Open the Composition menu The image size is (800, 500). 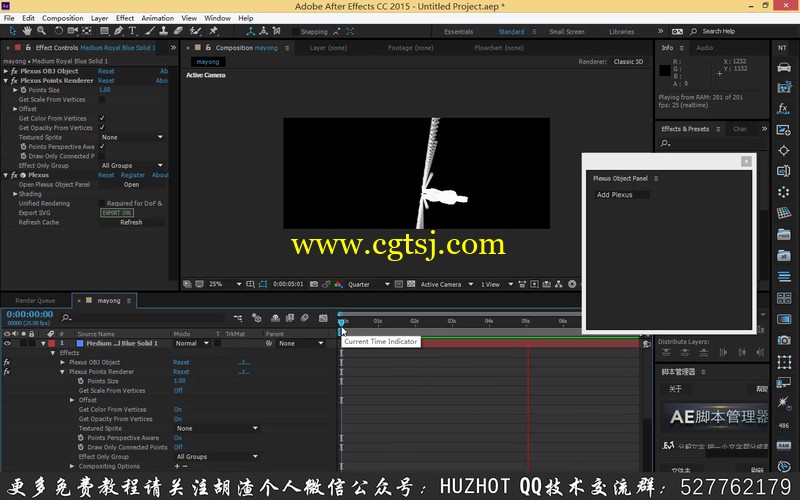click(62, 18)
